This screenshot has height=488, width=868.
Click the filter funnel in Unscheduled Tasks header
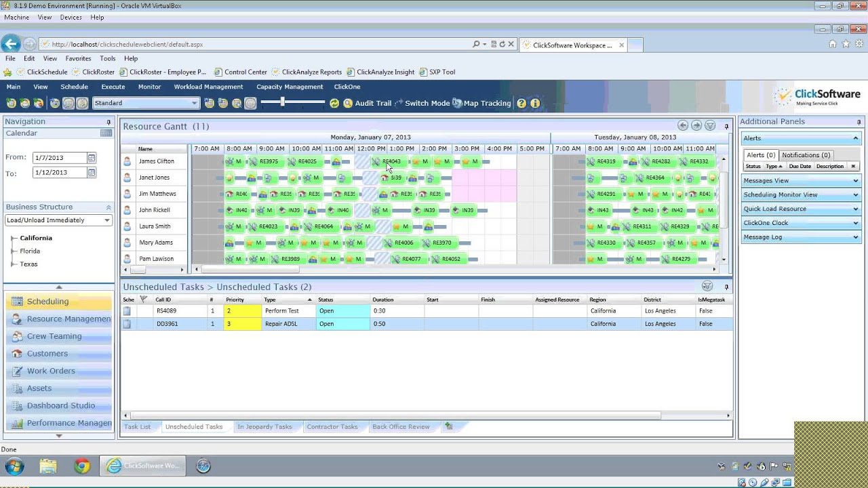[143, 299]
